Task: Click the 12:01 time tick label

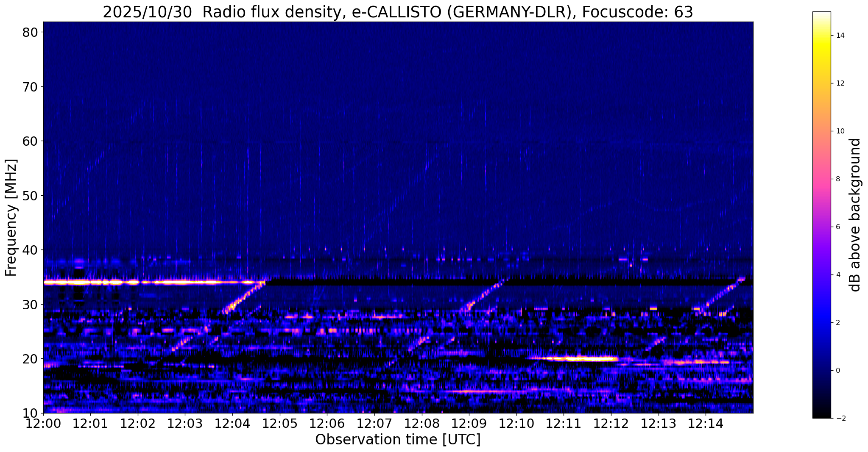Action: click(90, 424)
